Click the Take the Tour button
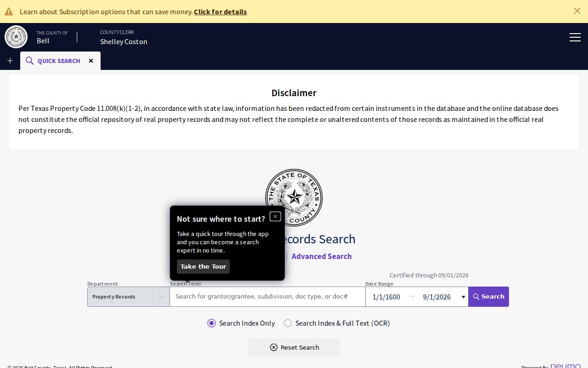This screenshot has width=588, height=368. pos(203,266)
